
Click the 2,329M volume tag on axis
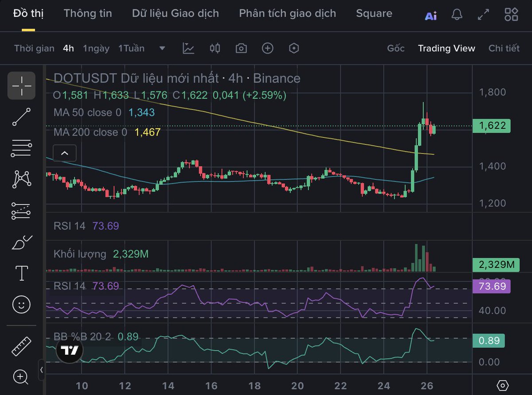[x=496, y=265]
